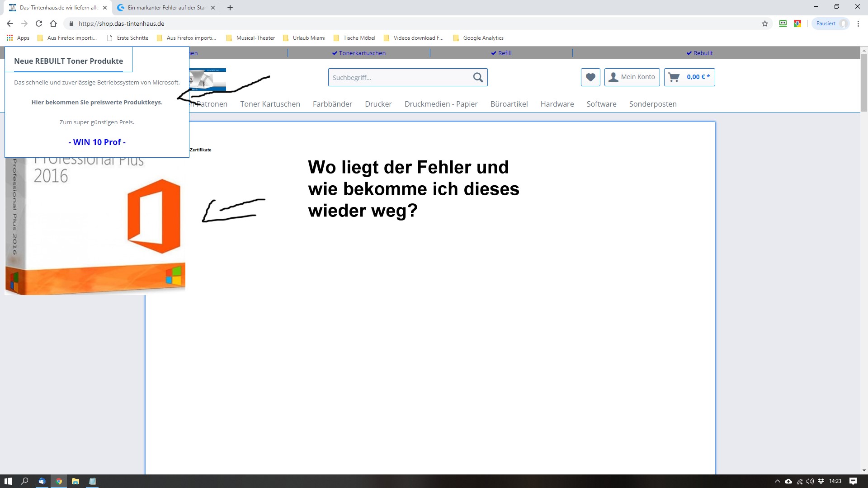Open Druckmedien - Papier navigation menu
This screenshot has height=488, width=868.
441,104
